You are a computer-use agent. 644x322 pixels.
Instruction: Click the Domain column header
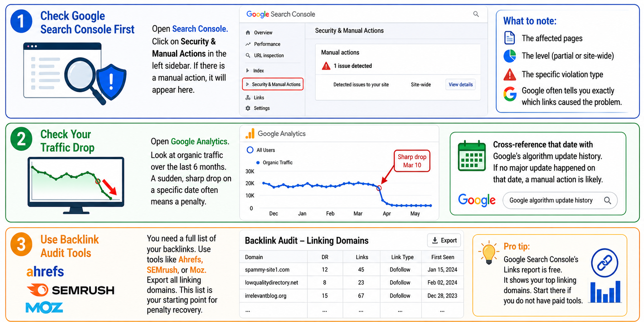(x=254, y=257)
